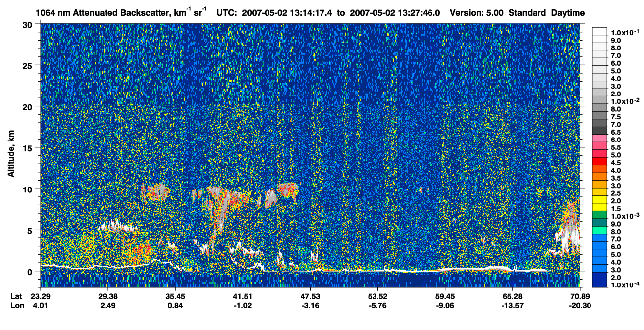644x330 pixels.
Task: Click the latitude value '29.38'
Action: (x=107, y=296)
